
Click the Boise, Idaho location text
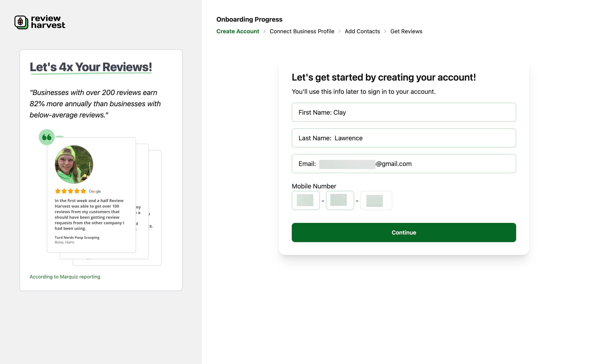click(64, 242)
